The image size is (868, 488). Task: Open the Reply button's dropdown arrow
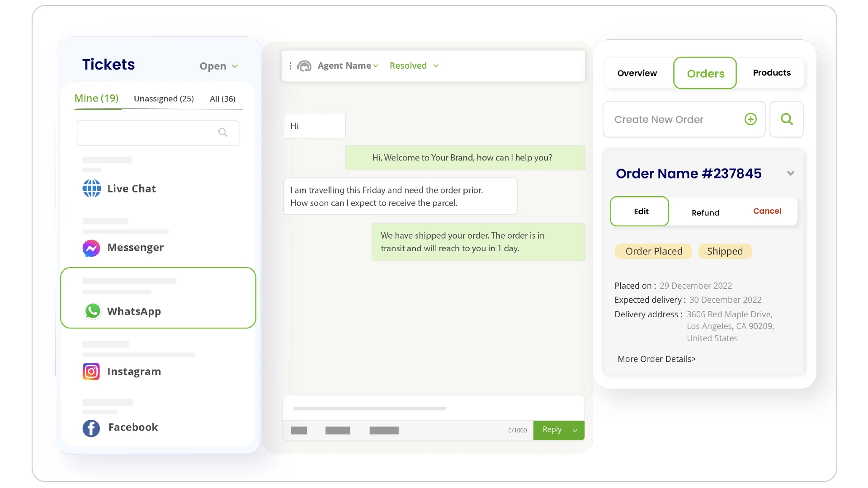[575, 430]
